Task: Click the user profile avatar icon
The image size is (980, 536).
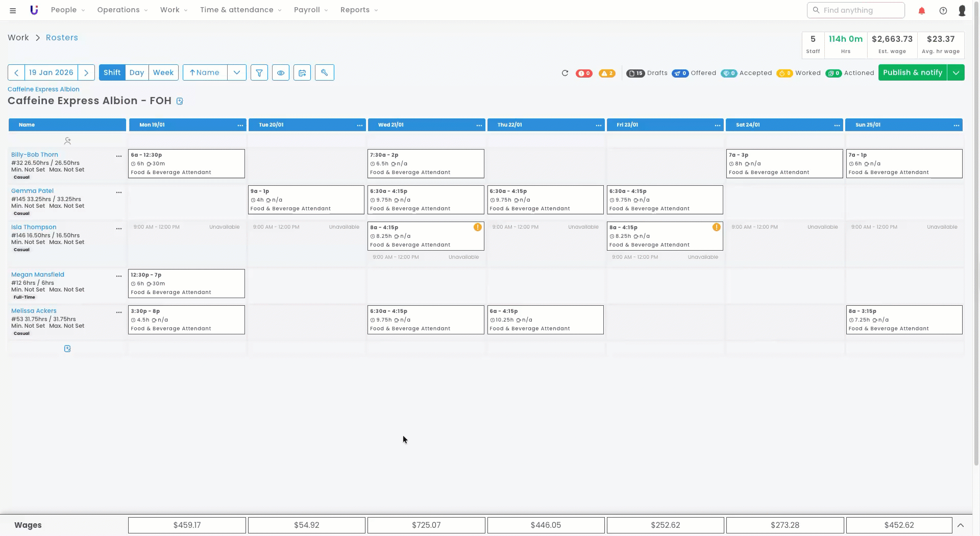Action: coord(962,10)
